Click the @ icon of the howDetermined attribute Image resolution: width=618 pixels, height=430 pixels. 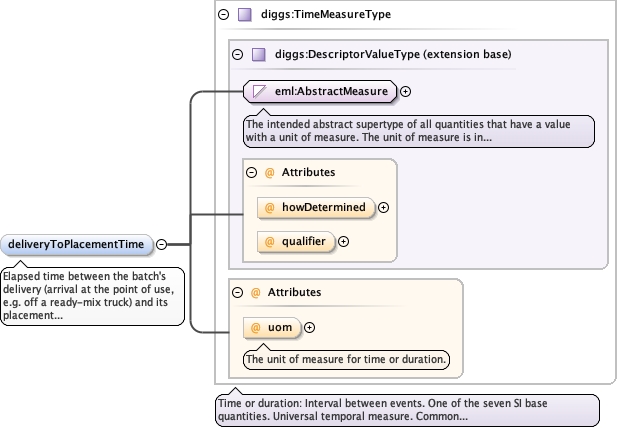(x=270, y=208)
